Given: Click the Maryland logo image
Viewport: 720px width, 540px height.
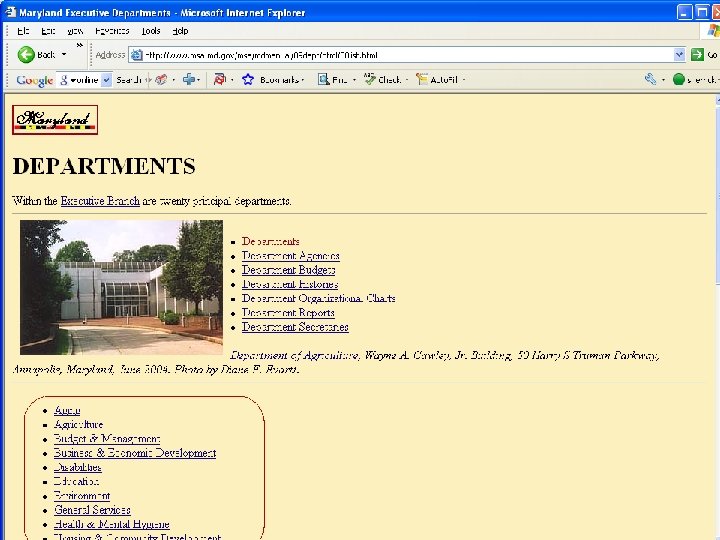Looking at the screenshot, I should point(55,120).
